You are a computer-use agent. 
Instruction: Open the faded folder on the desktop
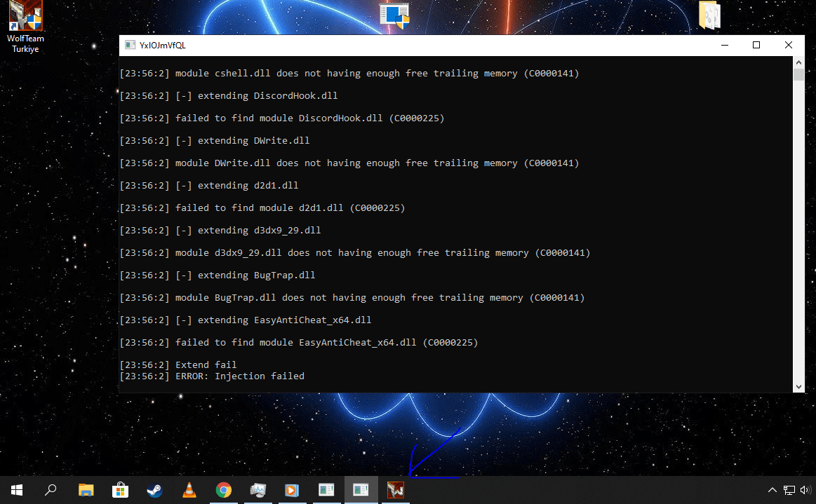(709, 15)
